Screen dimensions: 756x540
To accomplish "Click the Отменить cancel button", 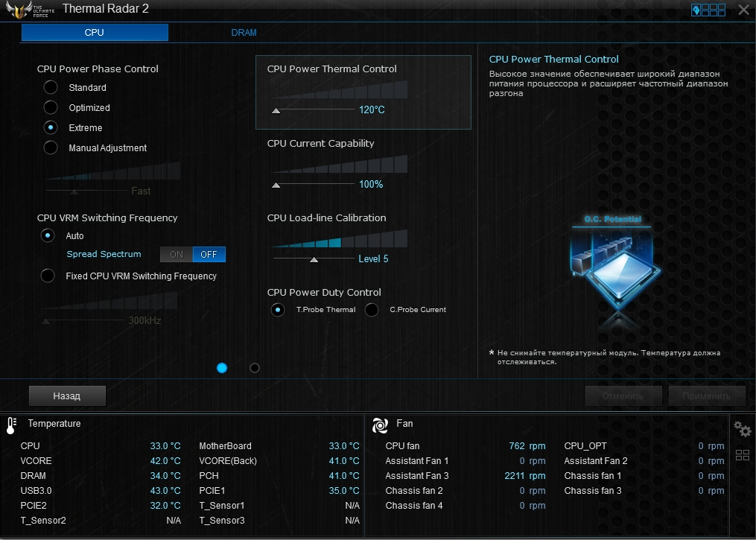I will [623, 396].
